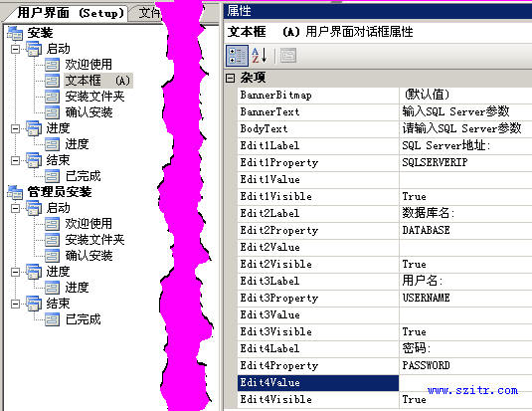Collapse the 结束 node under 安装
Image resolution: width=532 pixels, height=411 pixels.
tap(15, 160)
